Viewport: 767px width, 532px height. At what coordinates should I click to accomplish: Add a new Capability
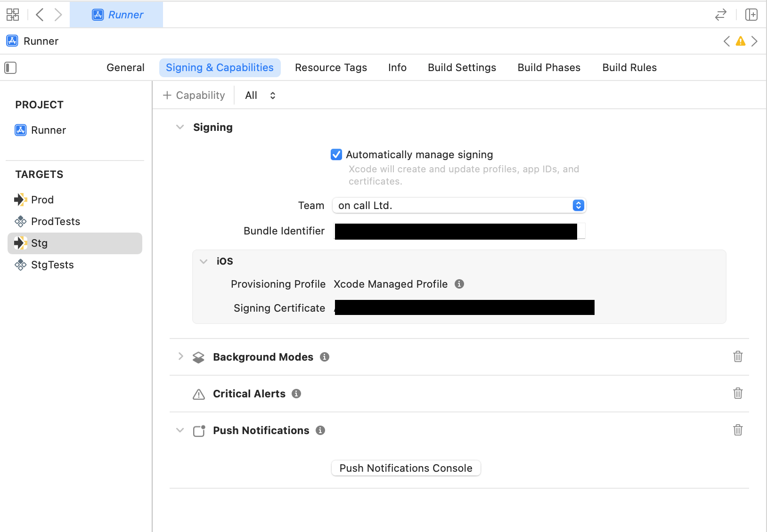(194, 96)
